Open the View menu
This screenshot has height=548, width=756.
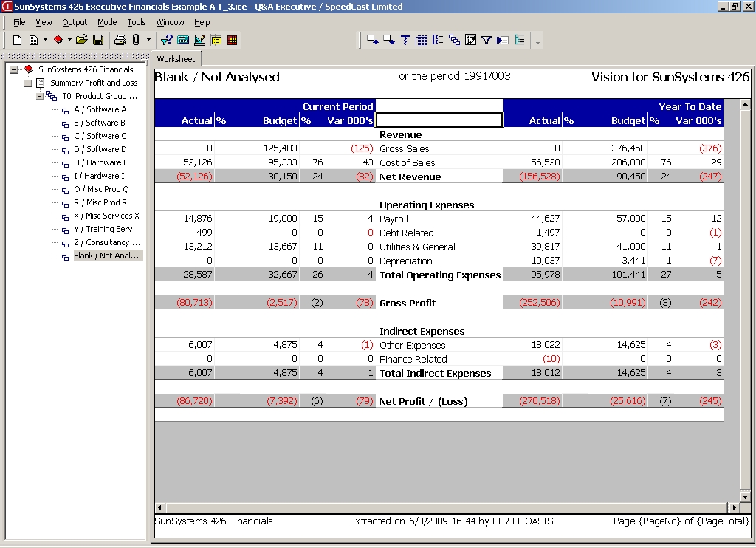click(44, 22)
